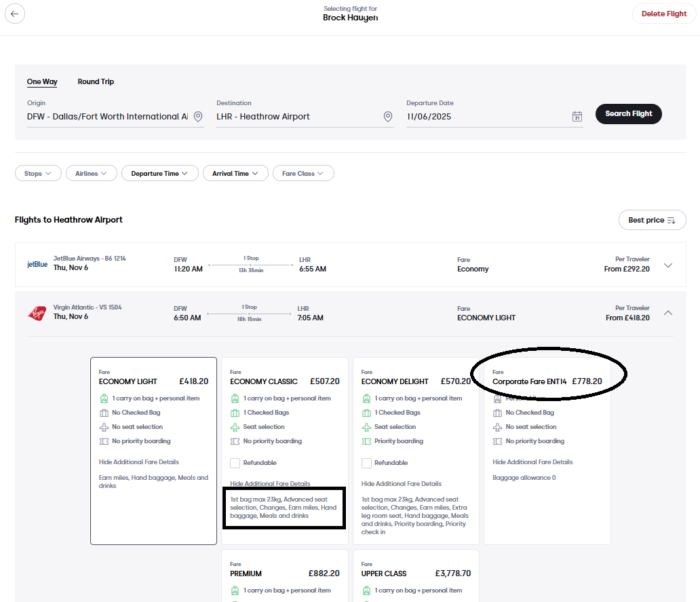
Task: Expand the JetBlue flight fare options
Action: pyautogui.click(x=668, y=265)
